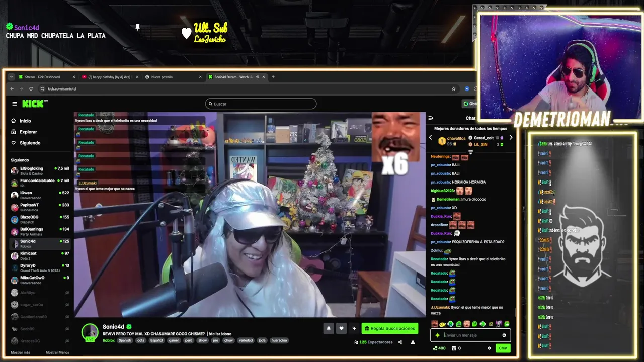Click Regala Suscripciones button
The image size is (644, 362).
(x=390, y=328)
